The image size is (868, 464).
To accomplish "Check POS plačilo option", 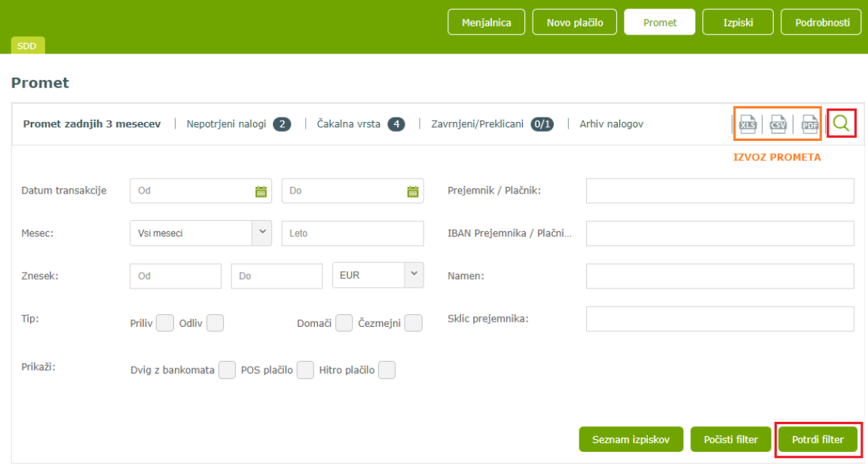I will click(x=305, y=370).
